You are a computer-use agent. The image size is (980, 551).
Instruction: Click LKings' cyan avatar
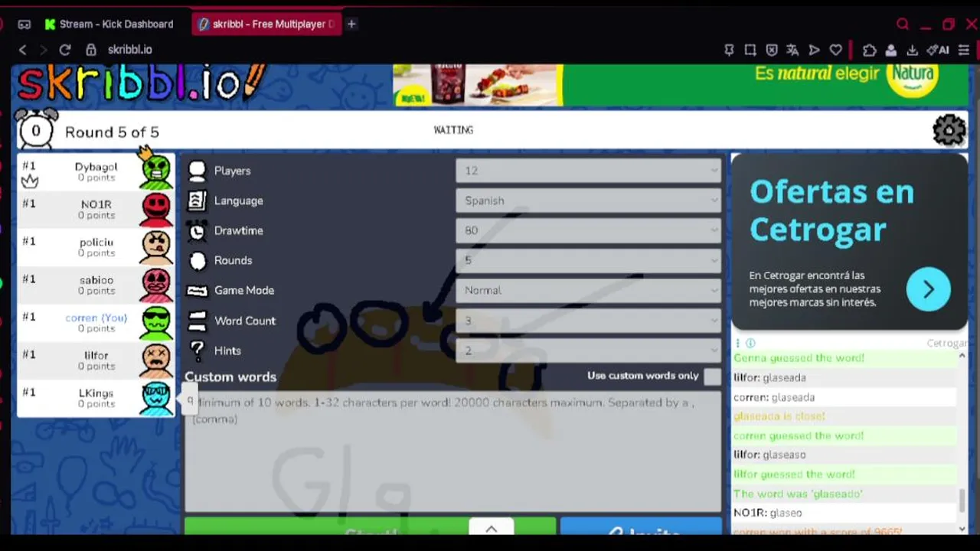(156, 398)
